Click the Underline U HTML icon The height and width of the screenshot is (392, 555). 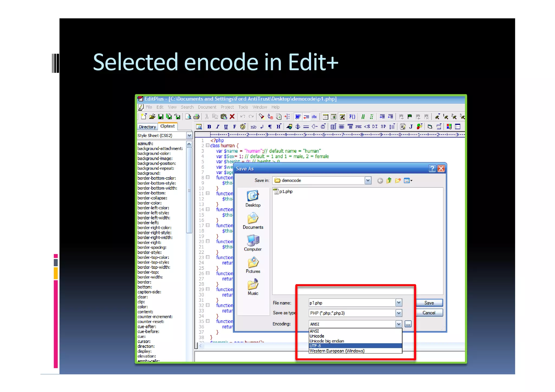(x=226, y=127)
